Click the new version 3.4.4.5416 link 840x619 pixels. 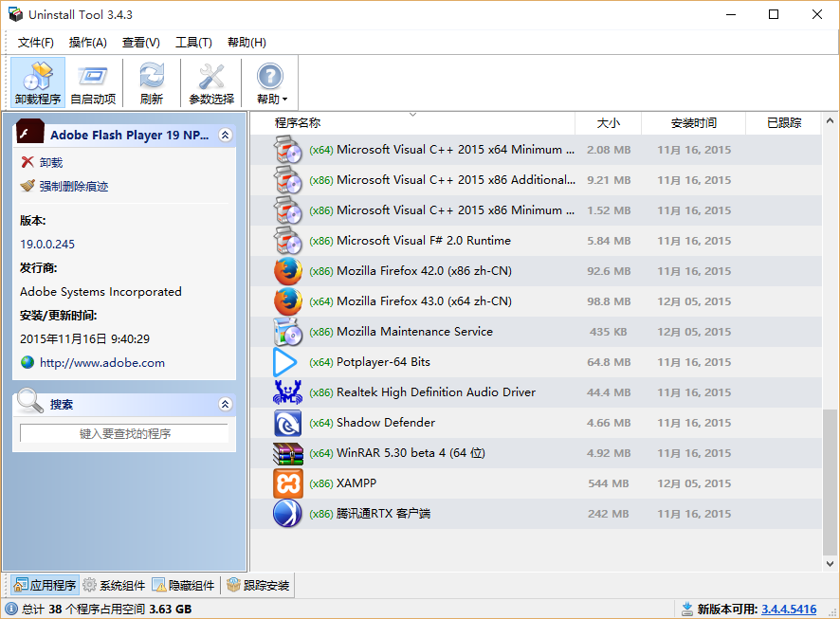pos(788,610)
